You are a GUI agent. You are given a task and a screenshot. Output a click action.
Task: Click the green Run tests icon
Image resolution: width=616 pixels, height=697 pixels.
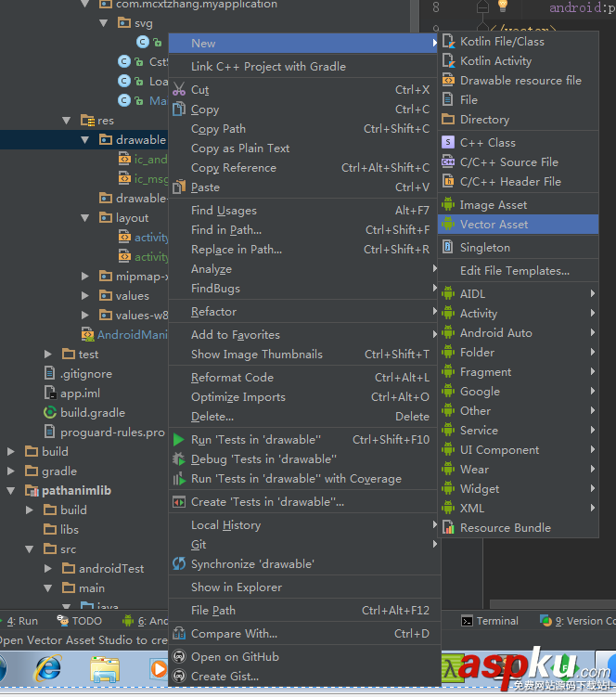click(180, 440)
